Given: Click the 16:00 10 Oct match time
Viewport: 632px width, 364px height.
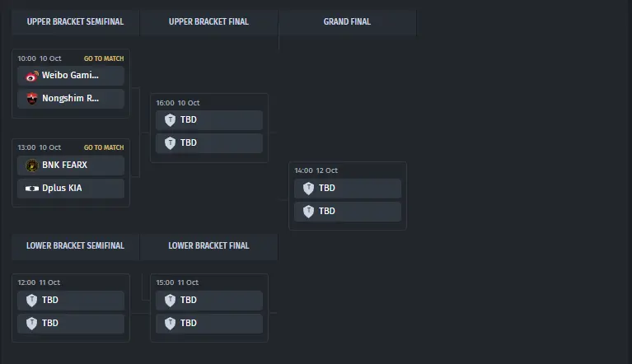Looking at the screenshot, I should [x=178, y=103].
